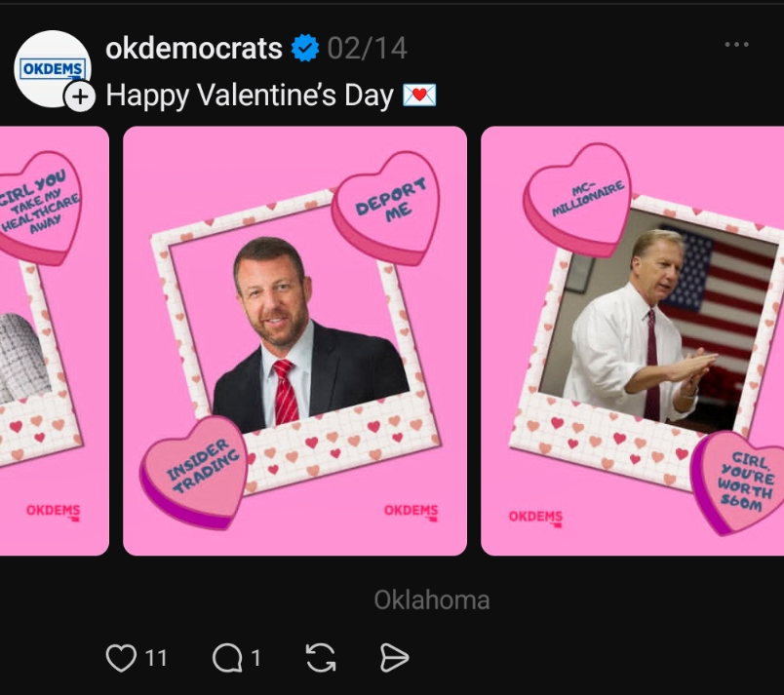Follow okdemocrats via the plus badge on avatar
Image resolution: width=784 pixels, height=695 pixels.
tap(80, 97)
